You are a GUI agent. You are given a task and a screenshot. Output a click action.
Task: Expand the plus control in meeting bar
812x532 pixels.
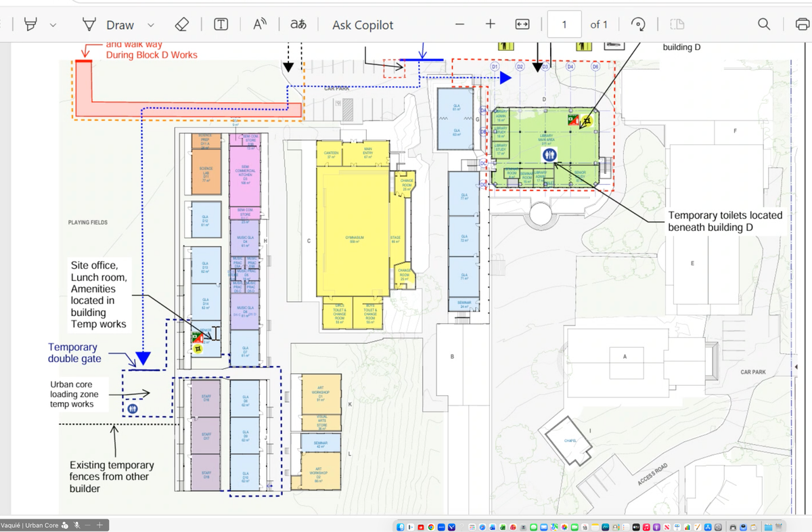coord(99,525)
